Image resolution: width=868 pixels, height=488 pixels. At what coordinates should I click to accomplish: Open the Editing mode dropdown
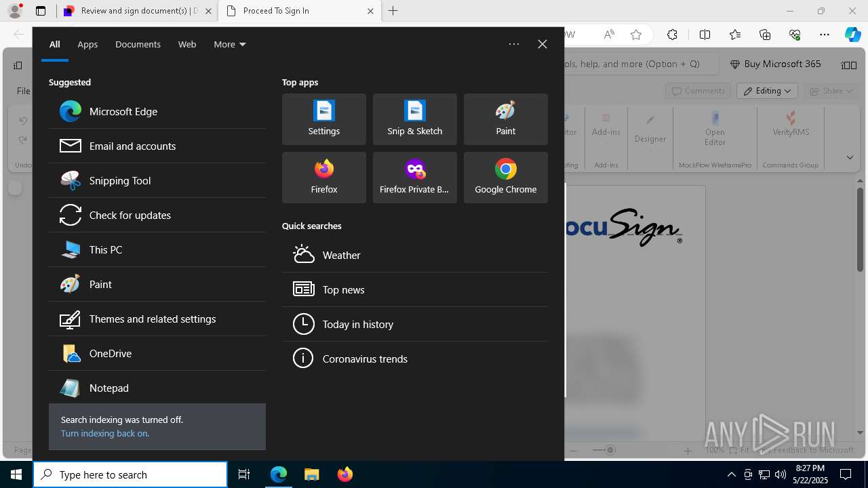click(x=767, y=91)
